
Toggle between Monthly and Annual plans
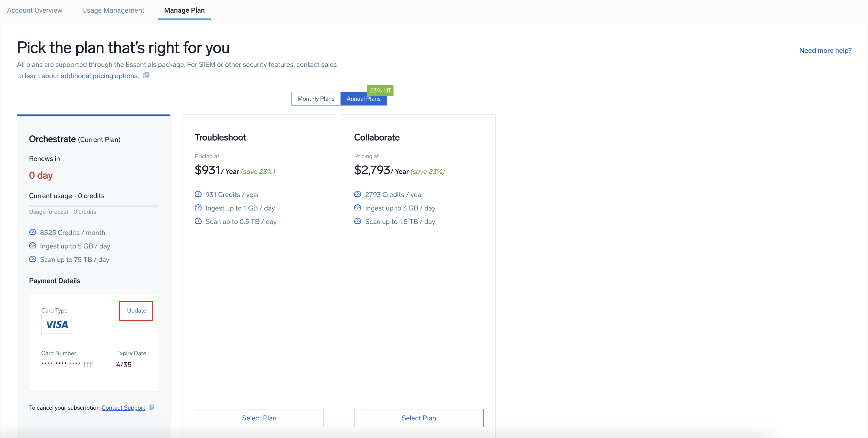[x=316, y=99]
